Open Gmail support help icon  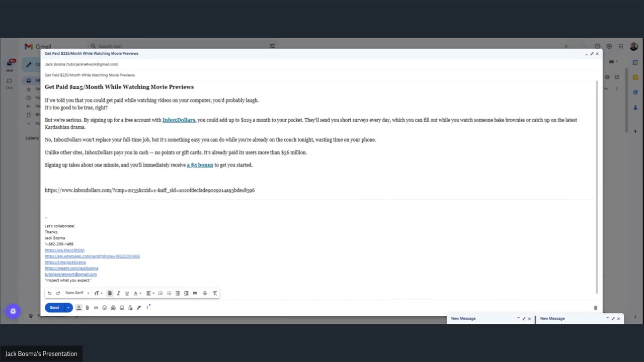click(x=597, y=46)
